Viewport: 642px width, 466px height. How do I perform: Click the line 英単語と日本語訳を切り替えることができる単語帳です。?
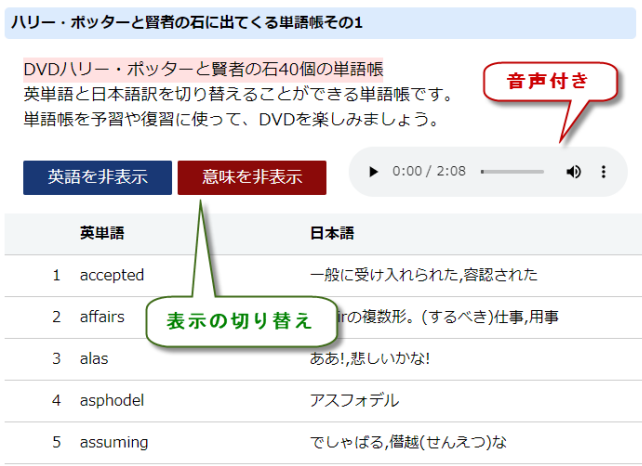coord(239,94)
